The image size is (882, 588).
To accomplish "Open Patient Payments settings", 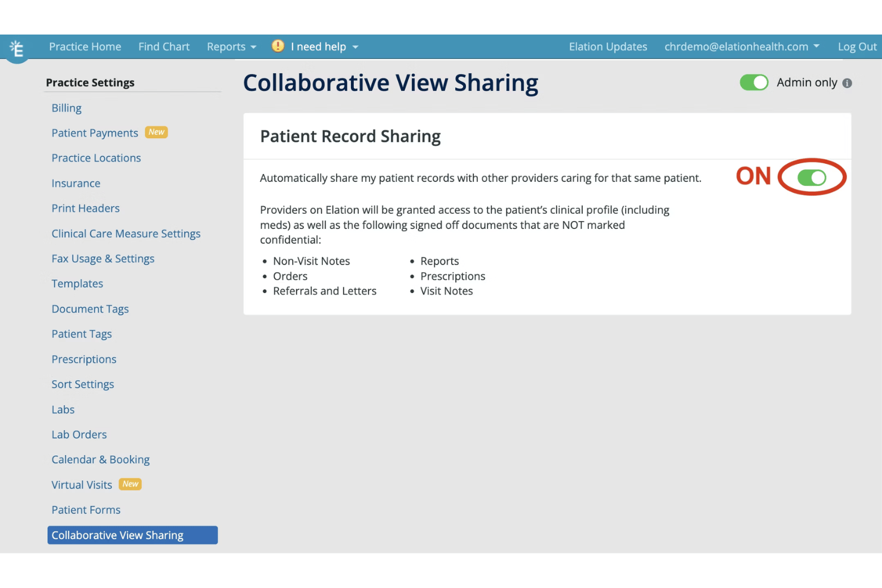I will click(x=95, y=133).
